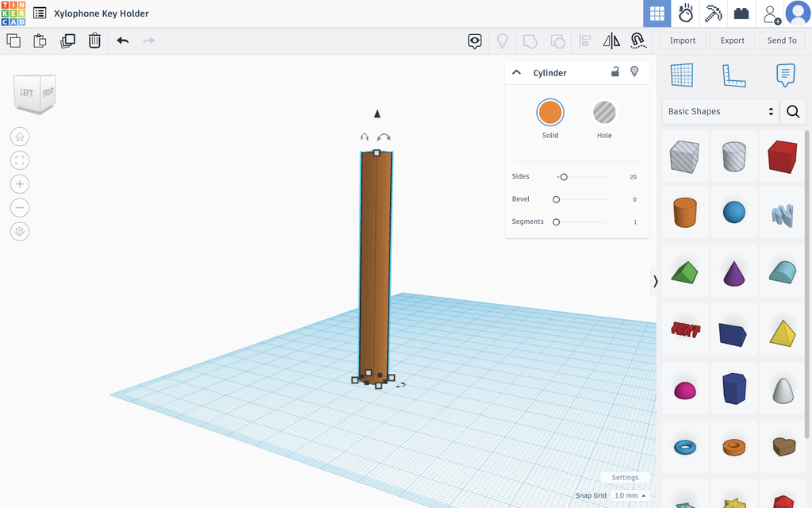The width and height of the screenshot is (812, 508).
Task: Click the Copy icon in toolbar
Action: tap(13, 40)
